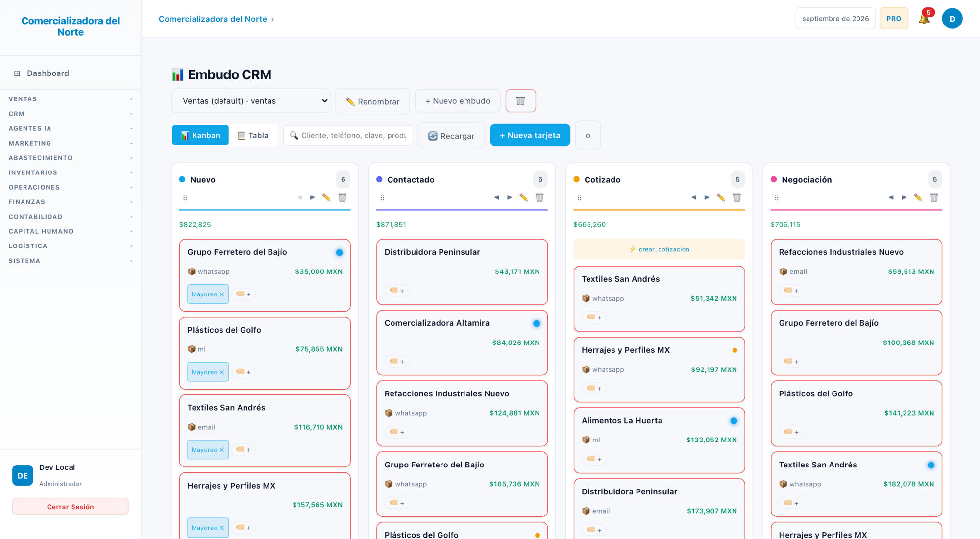980x539 pixels.
Task: Click the Nuevo column blue color dot
Action: pos(182,179)
